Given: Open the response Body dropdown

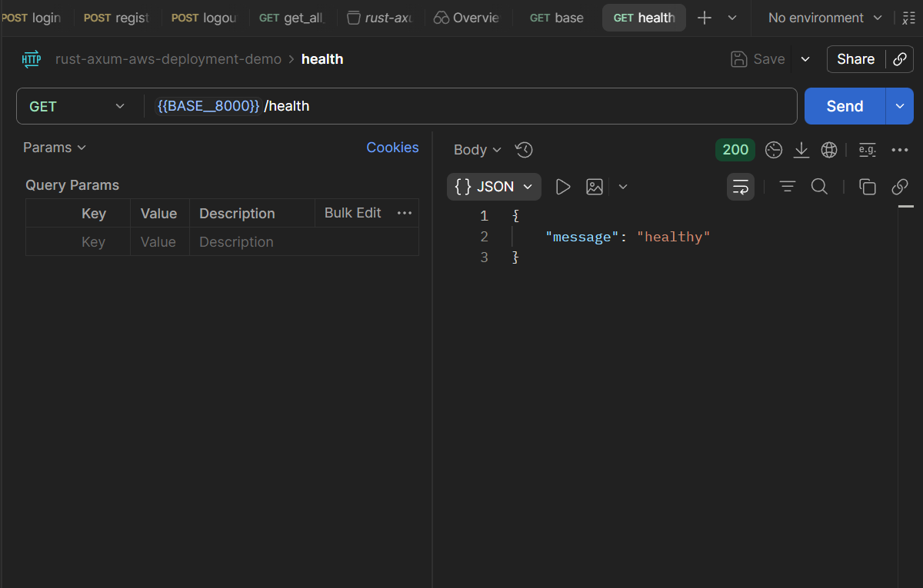Looking at the screenshot, I should pyautogui.click(x=478, y=150).
